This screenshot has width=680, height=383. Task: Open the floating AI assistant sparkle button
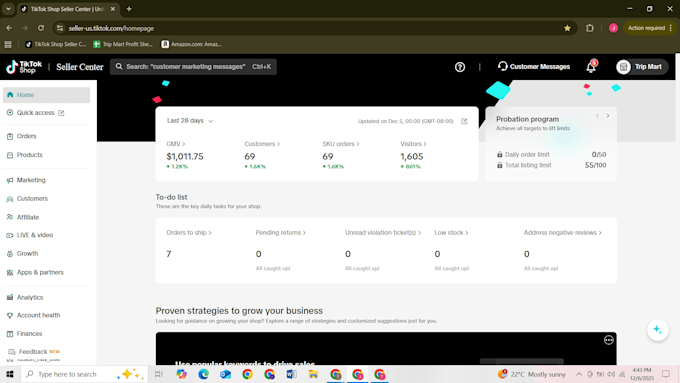click(x=657, y=330)
